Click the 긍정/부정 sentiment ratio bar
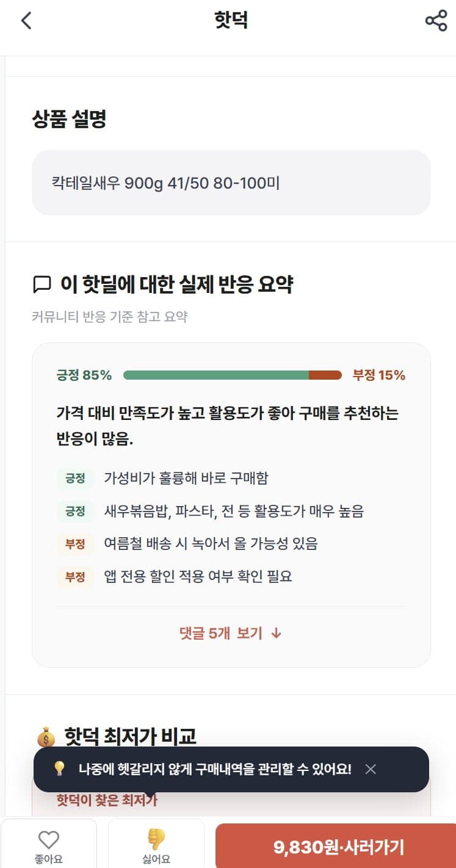 coord(232,375)
